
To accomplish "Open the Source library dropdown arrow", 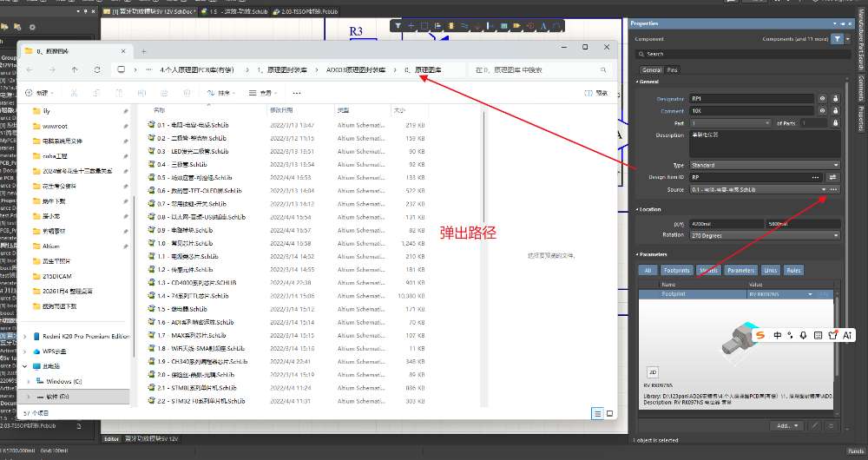I will 824,189.
